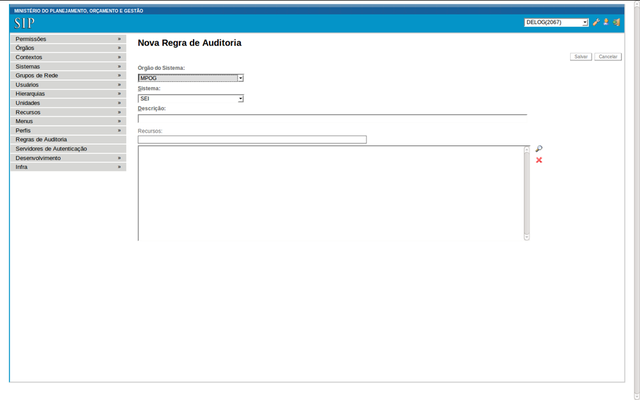Viewport: 640px width, 400px height.
Task: Click the magnifier icon to select resources
Action: (x=539, y=149)
